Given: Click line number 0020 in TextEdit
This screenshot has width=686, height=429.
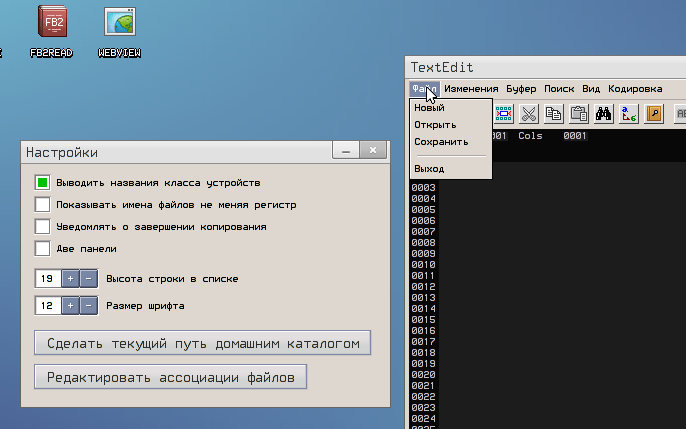Looking at the screenshot, I should 423,375.
